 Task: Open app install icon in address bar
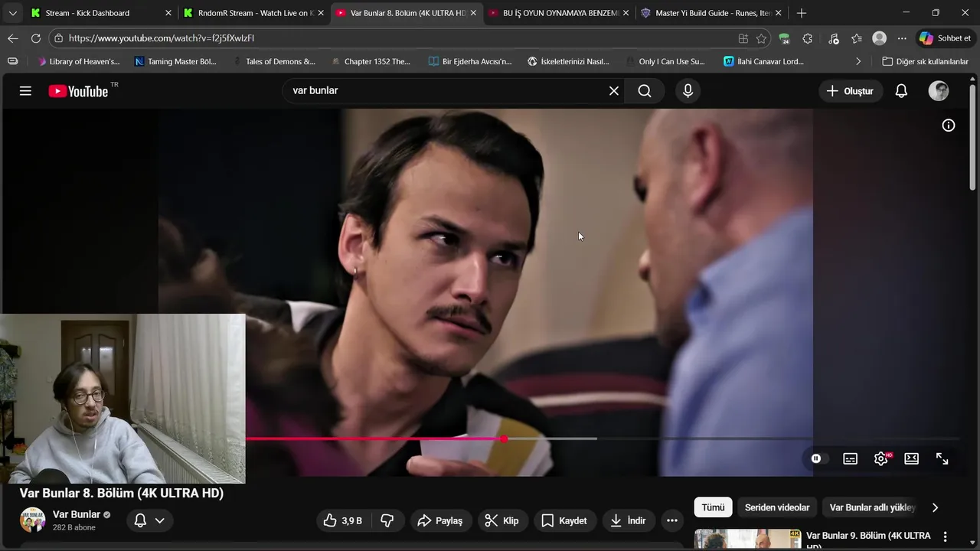point(743,38)
